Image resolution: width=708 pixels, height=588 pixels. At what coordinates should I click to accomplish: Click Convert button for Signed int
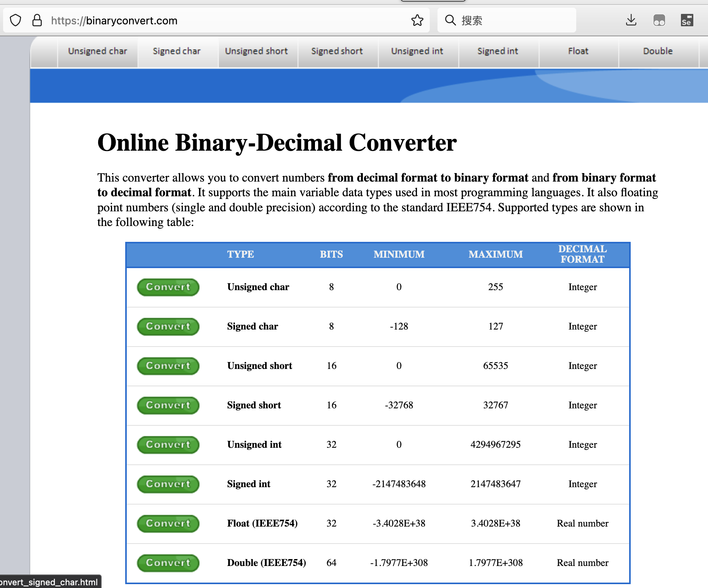coord(168,484)
